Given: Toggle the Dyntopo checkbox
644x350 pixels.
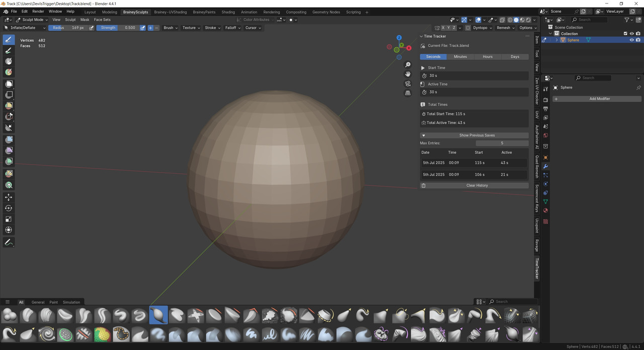Looking at the screenshot, I should click(x=468, y=28).
